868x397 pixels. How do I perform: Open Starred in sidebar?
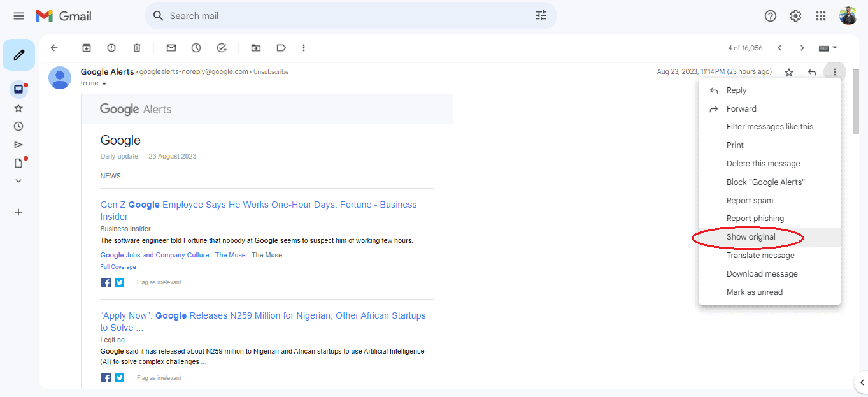(18, 108)
